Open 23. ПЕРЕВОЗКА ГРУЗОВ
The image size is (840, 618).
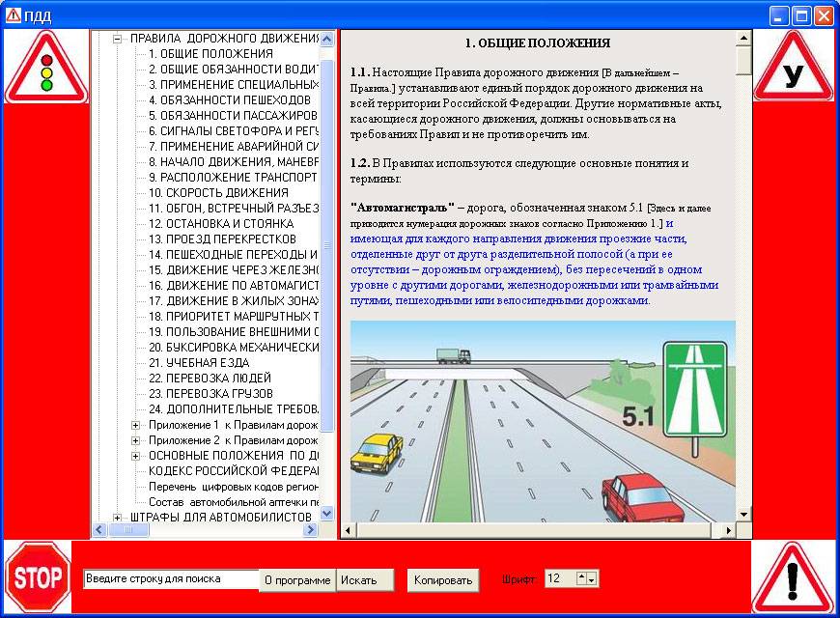click(210, 394)
